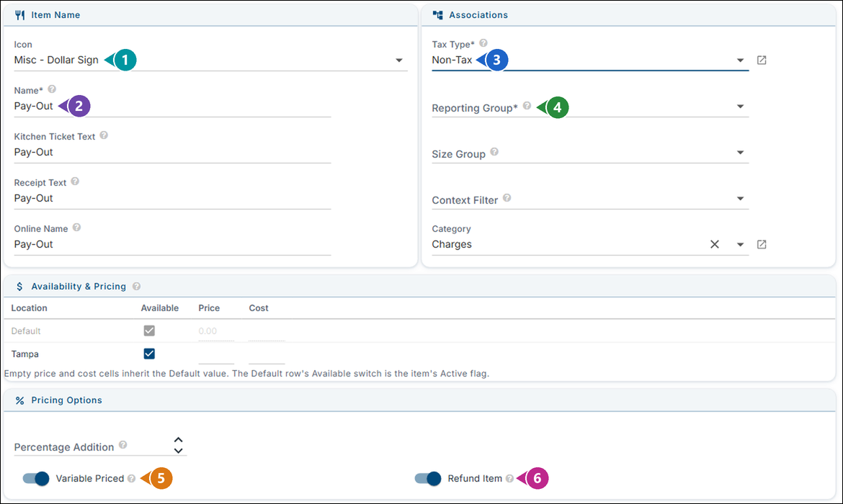Click the Misc - Dollar Sign icon value
This screenshot has width=843, height=504.
pos(56,60)
